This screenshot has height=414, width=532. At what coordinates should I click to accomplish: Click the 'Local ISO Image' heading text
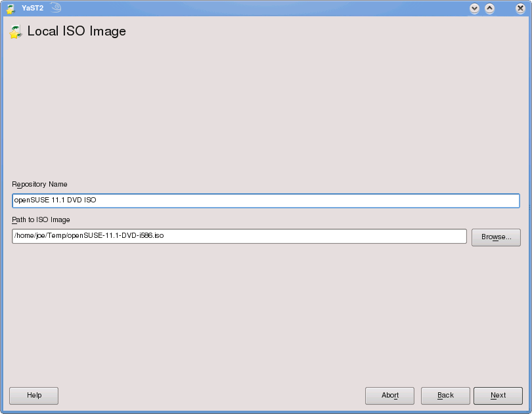[x=77, y=32]
